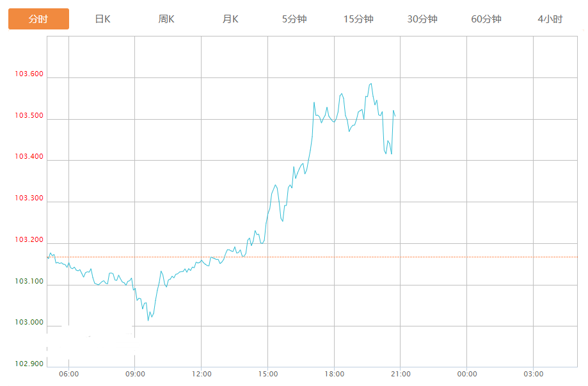Screen dimensions: 588x386
Task: Click the 00:00 time axis label
Action: [x=467, y=374]
